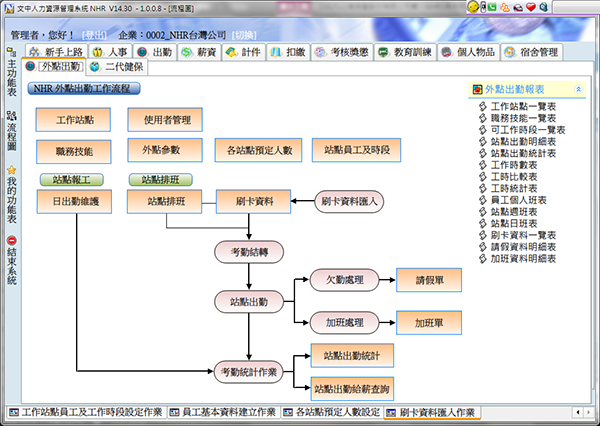Collapse the 外點出勤報表 panel
The image size is (600, 426).
[578, 89]
